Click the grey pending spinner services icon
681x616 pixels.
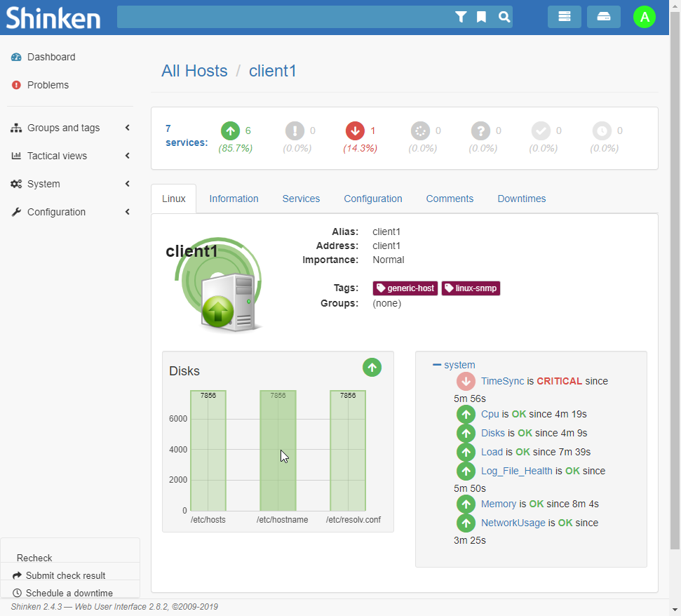click(x=420, y=130)
